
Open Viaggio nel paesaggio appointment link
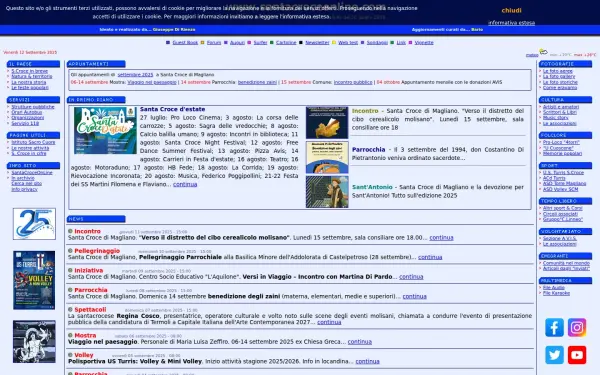click(152, 82)
